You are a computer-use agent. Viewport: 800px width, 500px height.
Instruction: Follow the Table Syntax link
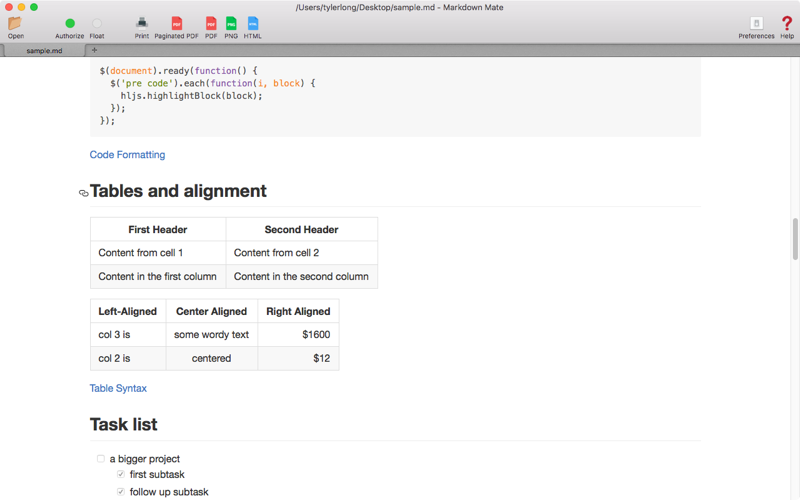(118, 388)
